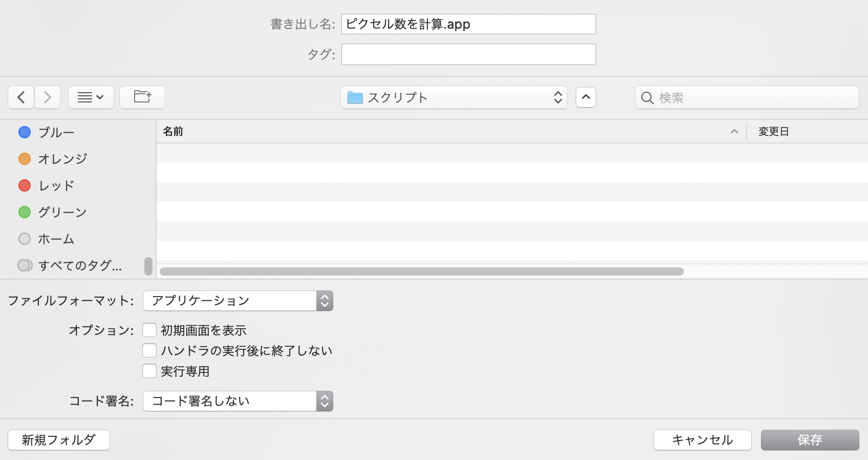Enable the 初期画面を表示 checkbox
This screenshot has width=868, height=460.
[x=149, y=330]
